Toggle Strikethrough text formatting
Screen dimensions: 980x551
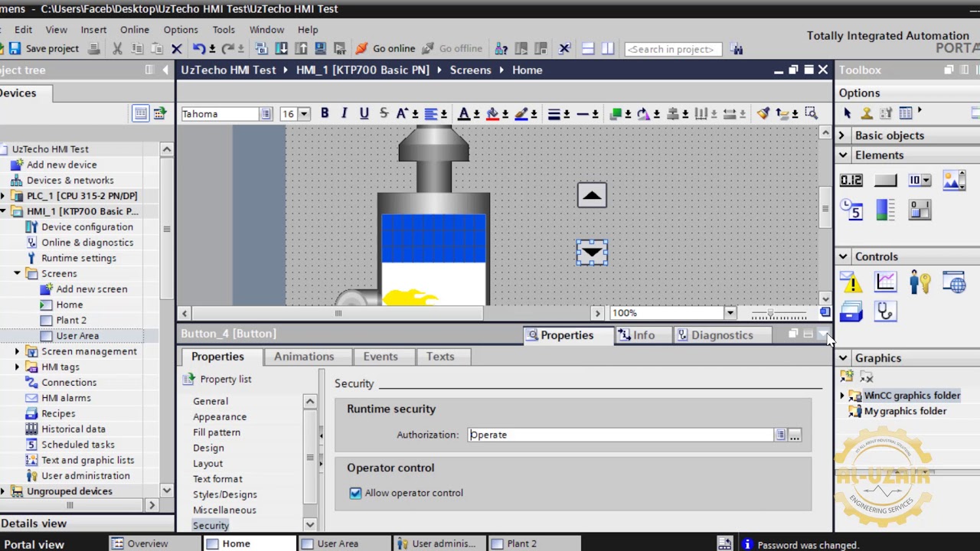point(384,113)
